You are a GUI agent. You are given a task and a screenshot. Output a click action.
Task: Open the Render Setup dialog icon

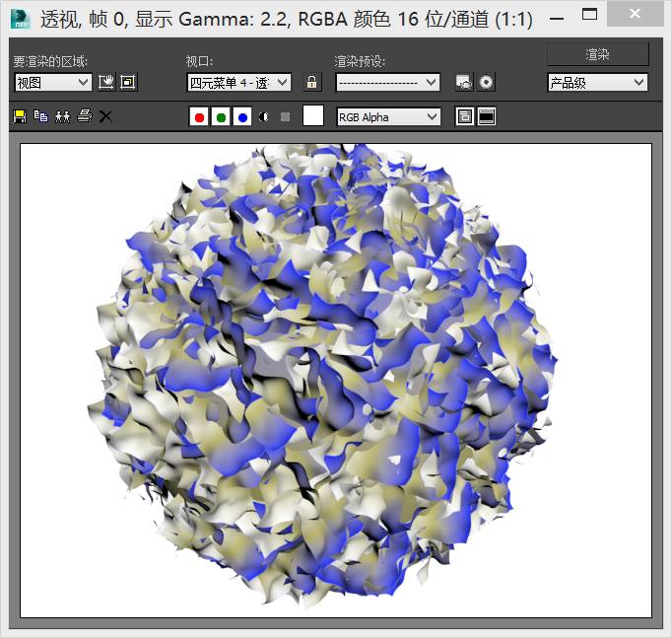464,82
